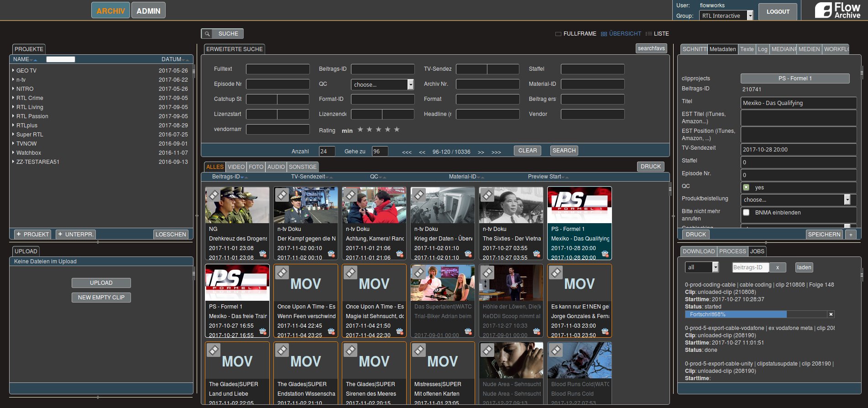Click the plus button beside SPEICHERN
This screenshot has width=868, height=408.
(850, 235)
